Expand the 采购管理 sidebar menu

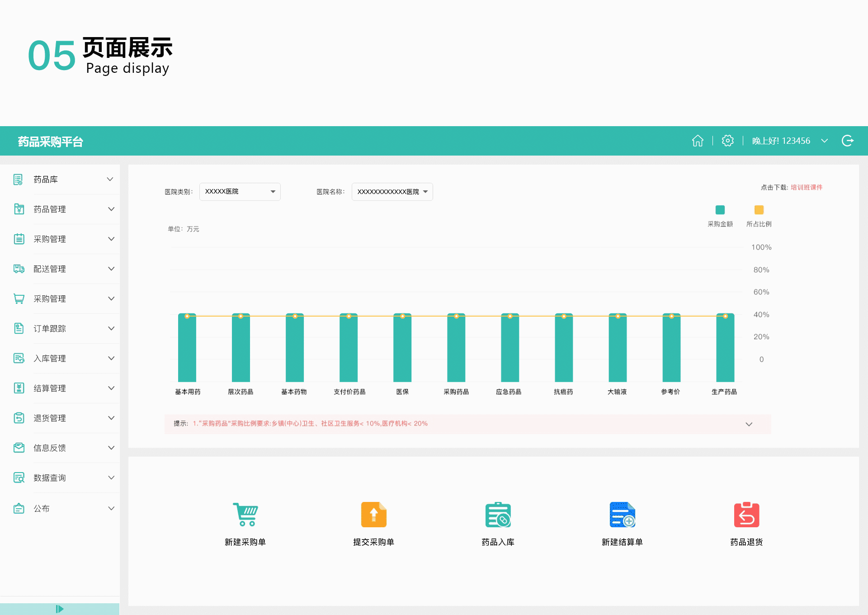(49, 239)
